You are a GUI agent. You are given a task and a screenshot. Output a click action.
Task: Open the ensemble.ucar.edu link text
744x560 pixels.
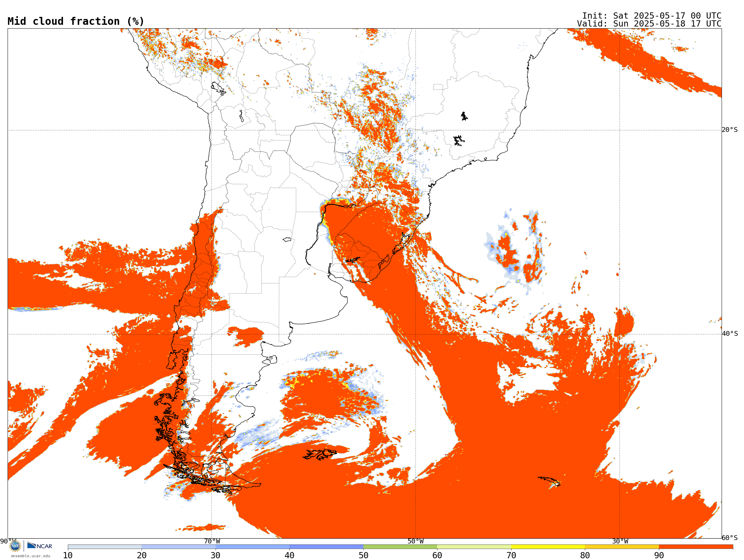click(30, 556)
